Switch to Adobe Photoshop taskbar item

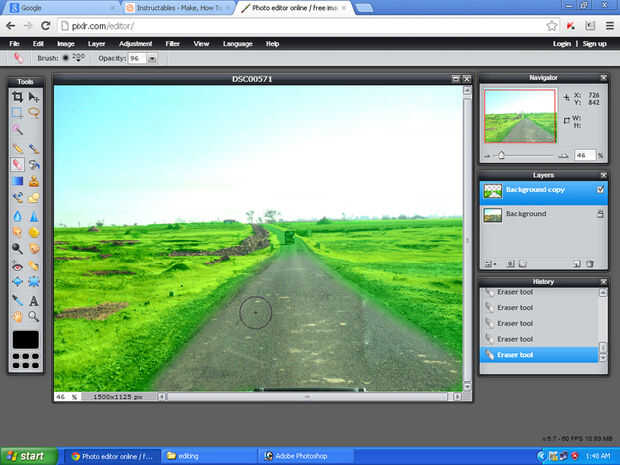coord(306,456)
